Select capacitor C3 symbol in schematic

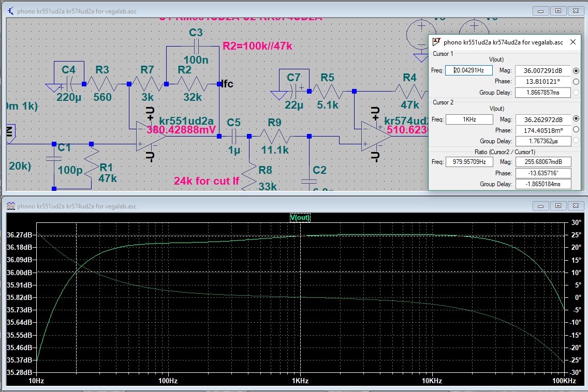[x=196, y=47]
